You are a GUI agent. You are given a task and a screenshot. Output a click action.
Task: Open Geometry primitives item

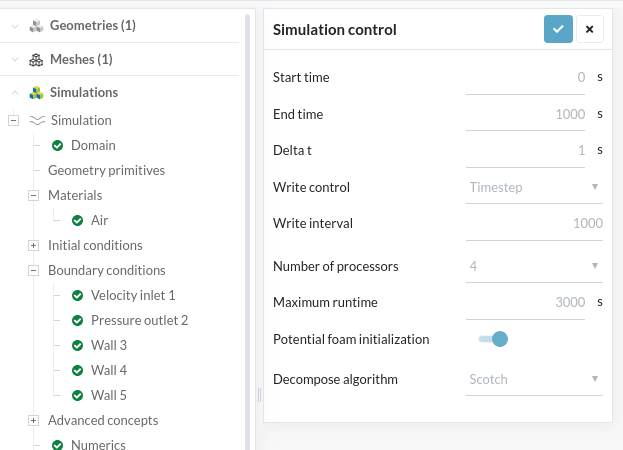click(x=106, y=170)
